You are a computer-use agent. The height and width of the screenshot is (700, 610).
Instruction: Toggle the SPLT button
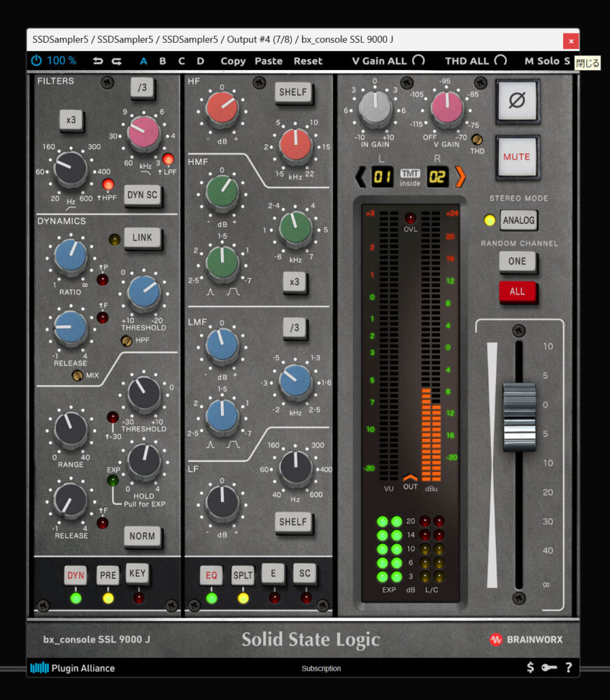tap(243, 575)
